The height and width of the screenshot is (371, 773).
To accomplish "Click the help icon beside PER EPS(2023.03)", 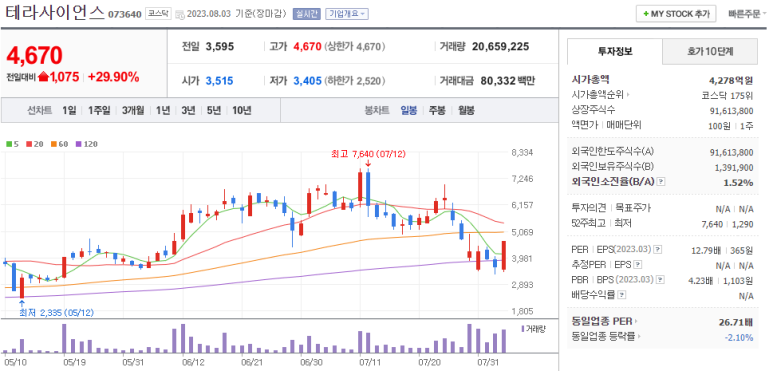I will point(657,250).
